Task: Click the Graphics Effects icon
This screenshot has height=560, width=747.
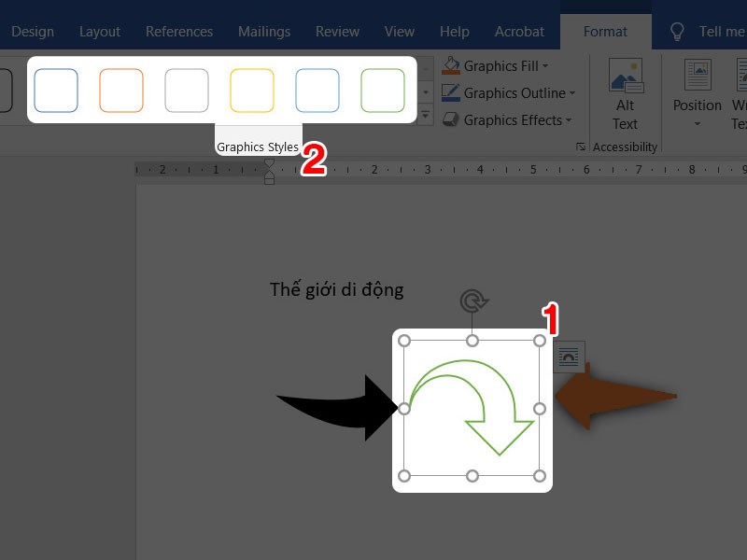Action: [x=451, y=119]
